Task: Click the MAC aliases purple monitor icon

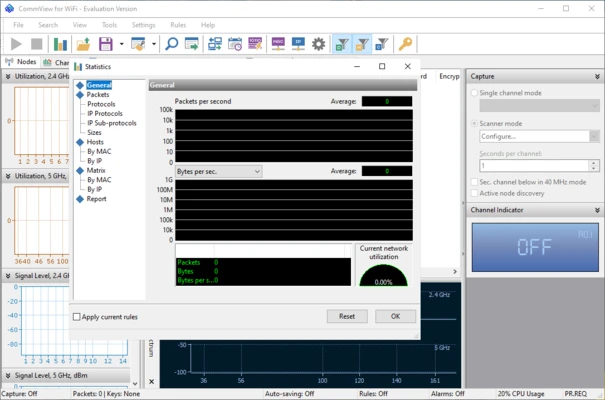Action: click(278, 44)
